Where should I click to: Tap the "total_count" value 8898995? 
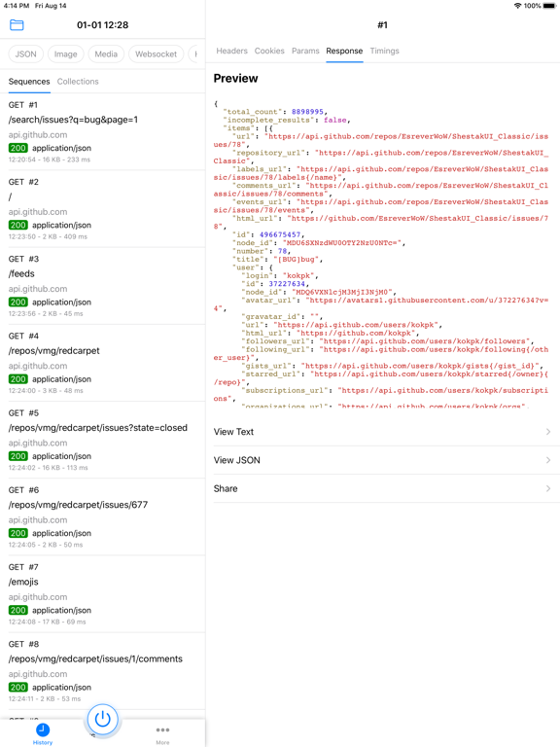click(307, 112)
